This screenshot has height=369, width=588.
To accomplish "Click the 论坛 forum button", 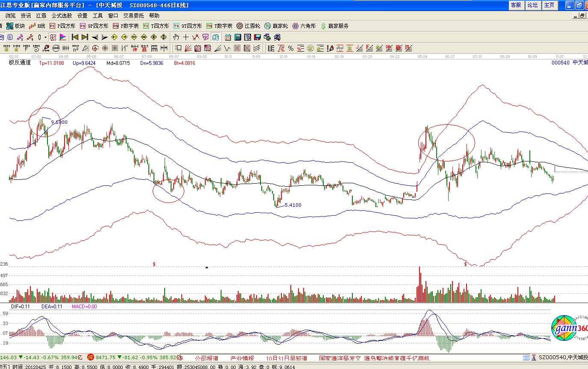I will (532, 5).
